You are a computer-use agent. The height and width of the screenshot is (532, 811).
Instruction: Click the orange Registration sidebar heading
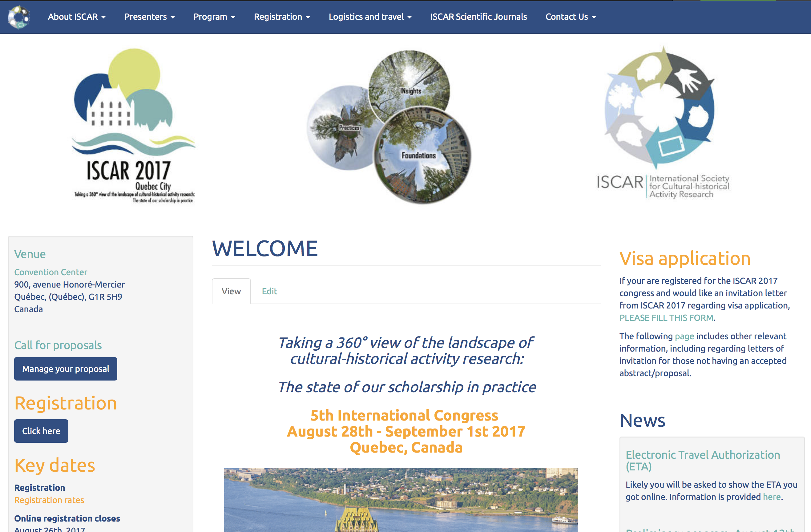click(x=66, y=403)
